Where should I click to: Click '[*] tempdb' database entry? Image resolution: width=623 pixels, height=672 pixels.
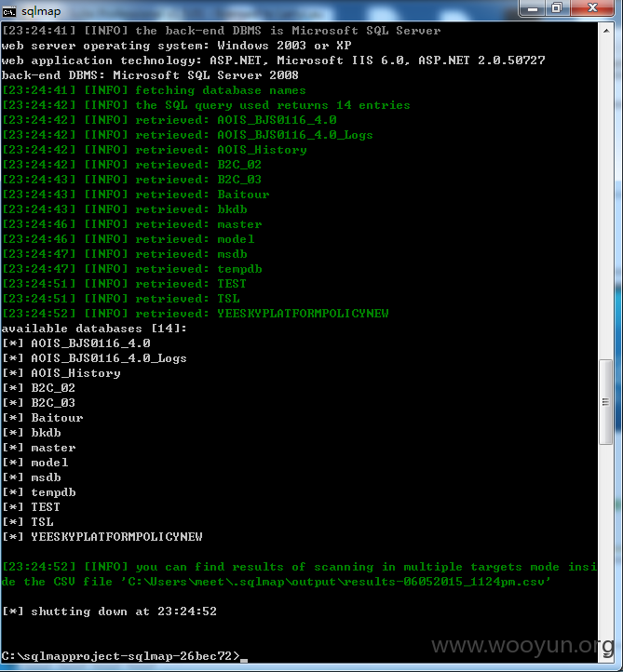(38, 492)
